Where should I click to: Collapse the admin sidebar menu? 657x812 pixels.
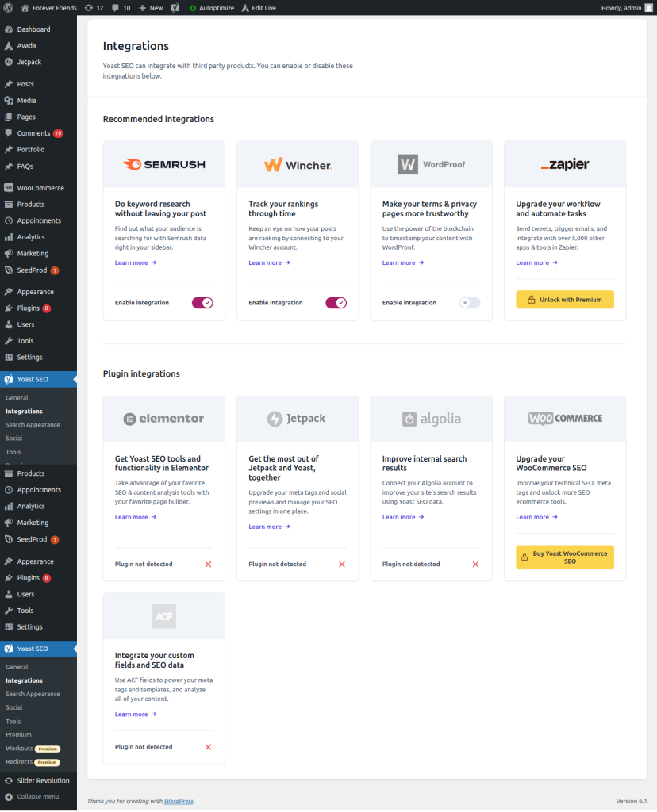(x=37, y=796)
